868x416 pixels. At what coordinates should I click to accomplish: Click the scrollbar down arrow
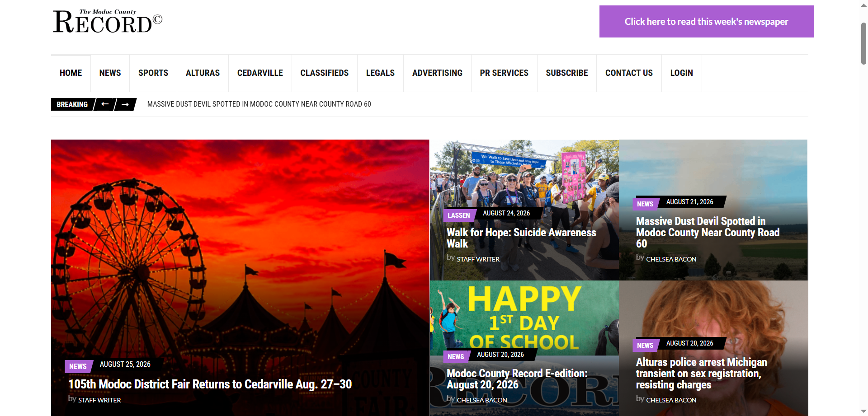[x=863, y=411]
